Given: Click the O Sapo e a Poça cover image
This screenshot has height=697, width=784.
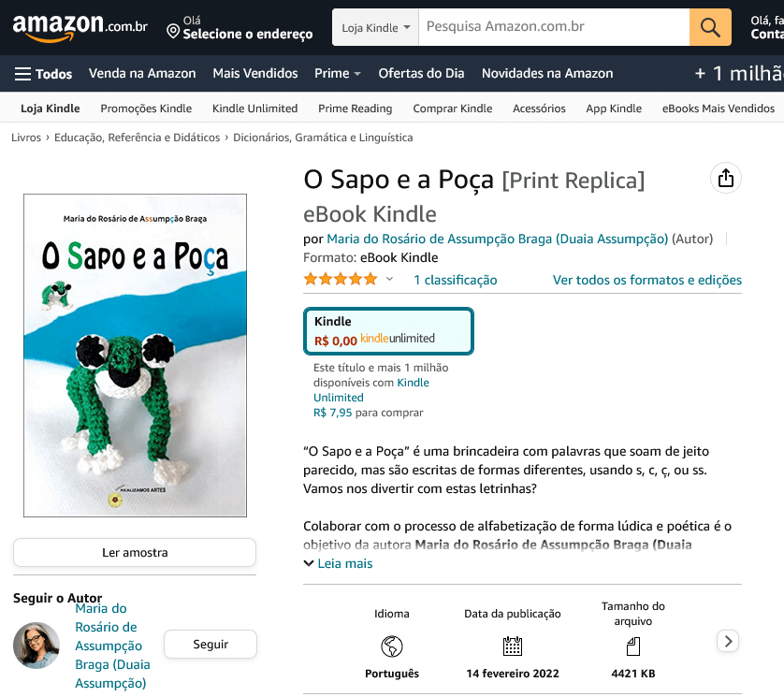Looking at the screenshot, I should 135,356.
